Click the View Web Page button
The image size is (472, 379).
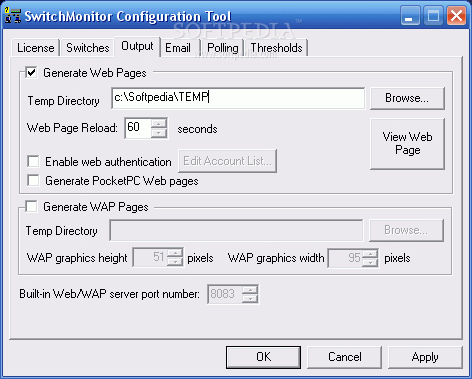[407, 143]
